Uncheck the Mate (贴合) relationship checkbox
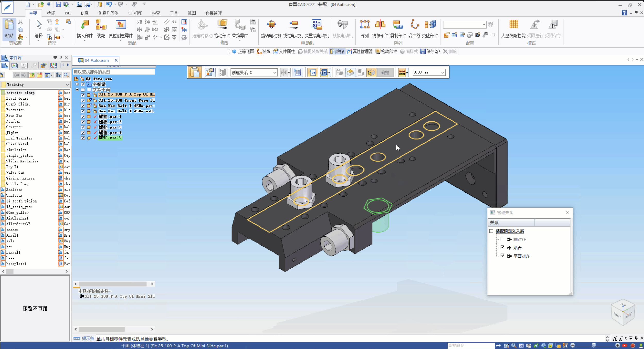Viewport: 644px width, 349px height. click(502, 247)
